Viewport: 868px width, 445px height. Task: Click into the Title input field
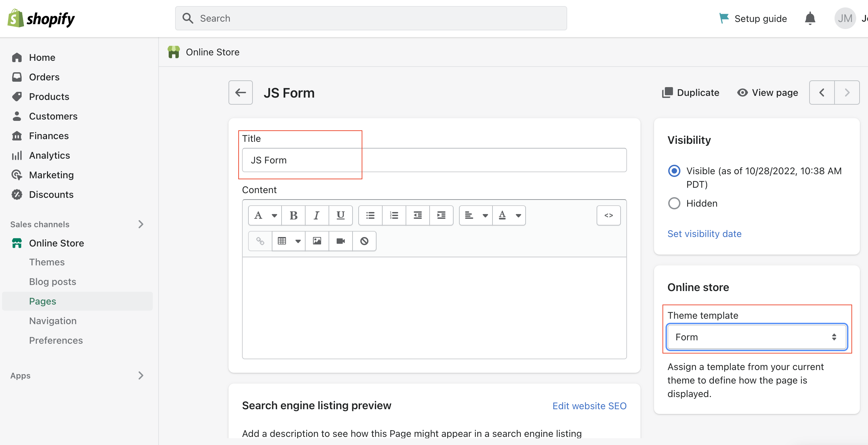(434, 160)
